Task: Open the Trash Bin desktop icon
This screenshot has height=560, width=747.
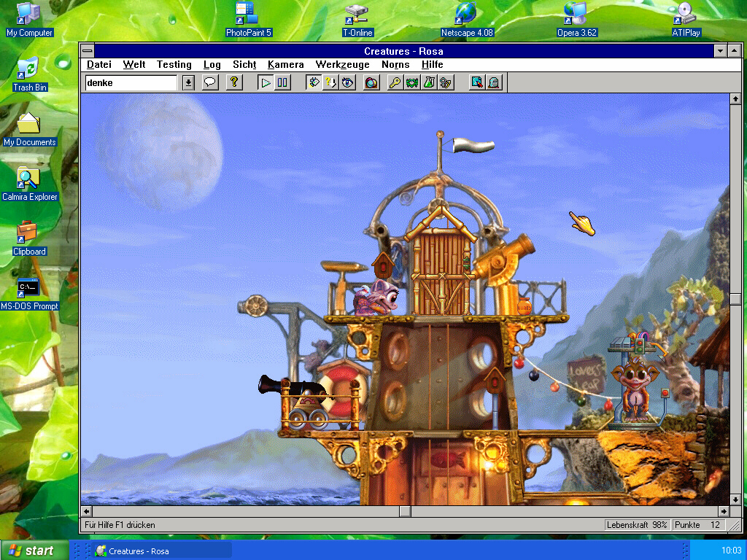Action: click(x=29, y=74)
